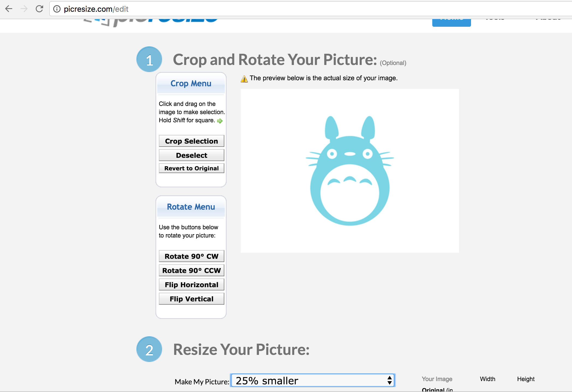Click the 'Height' column header
572x392 pixels.
point(526,379)
